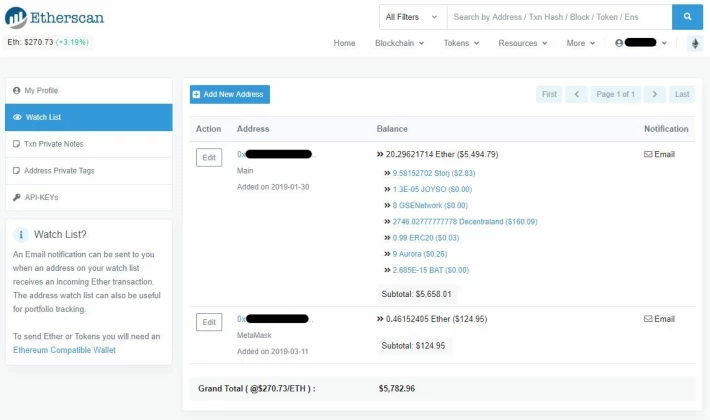The height and width of the screenshot is (420, 710).
Task: Expand the More menu
Action: pyautogui.click(x=580, y=43)
